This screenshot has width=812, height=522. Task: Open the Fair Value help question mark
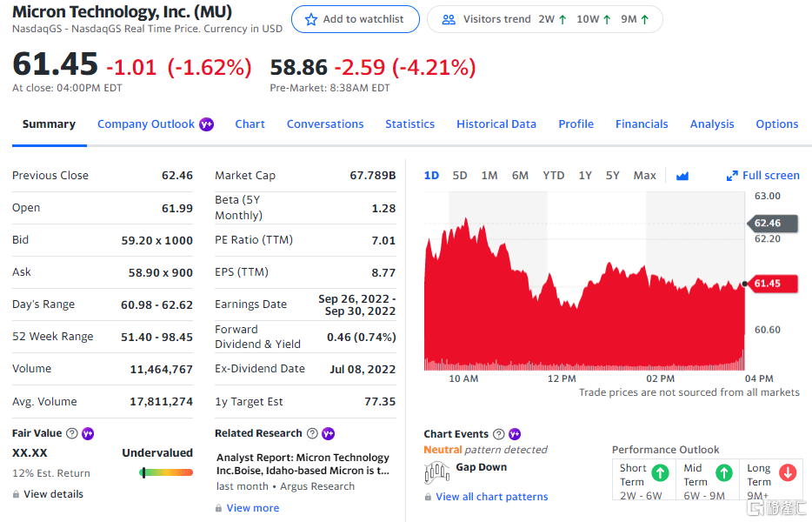click(x=72, y=433)
